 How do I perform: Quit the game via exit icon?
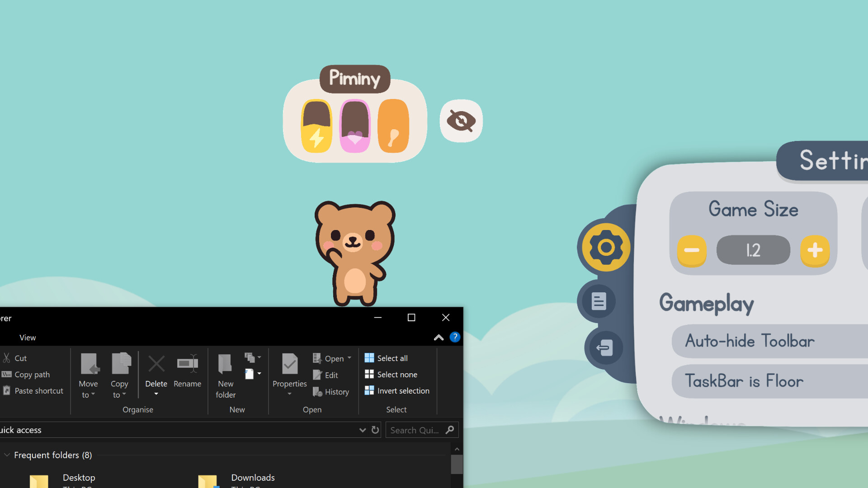tap(604, 348)
